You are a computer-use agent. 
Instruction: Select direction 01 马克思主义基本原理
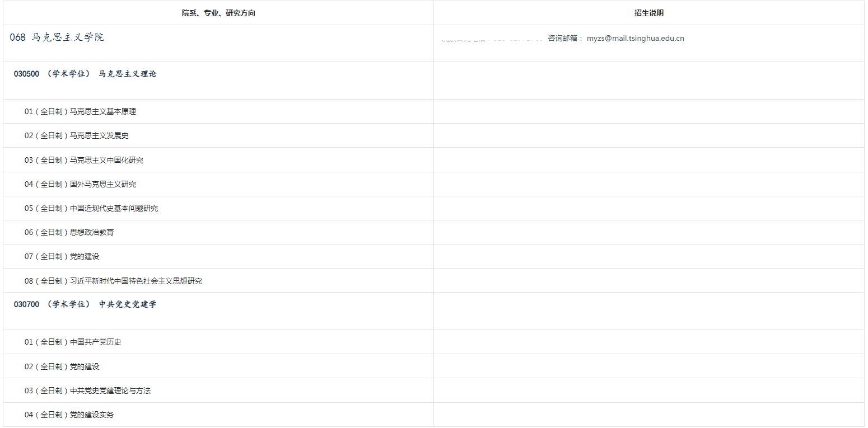click(x=80, y=112)
